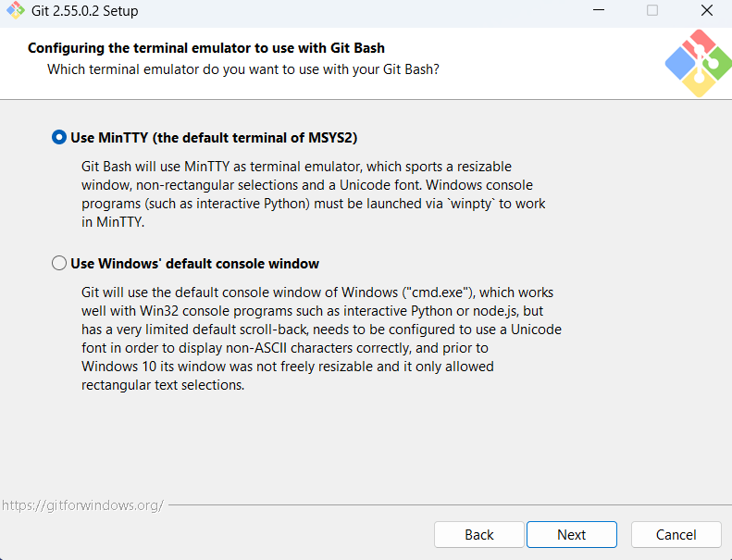Select Use Windows' default console window radio
Viewport: 732px width, 560px height.
click(x=59, y=263)
